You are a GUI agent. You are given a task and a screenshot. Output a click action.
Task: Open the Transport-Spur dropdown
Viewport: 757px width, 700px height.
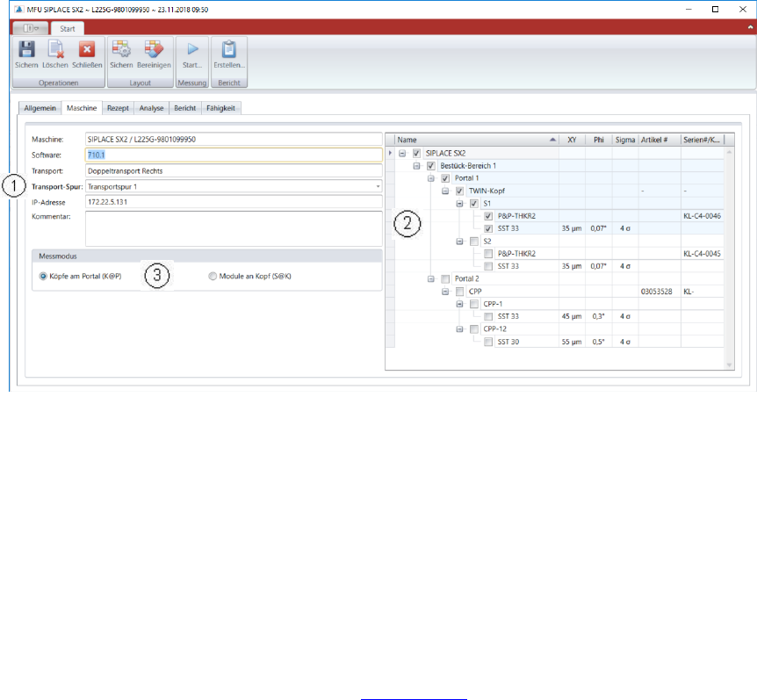[378, 186]
